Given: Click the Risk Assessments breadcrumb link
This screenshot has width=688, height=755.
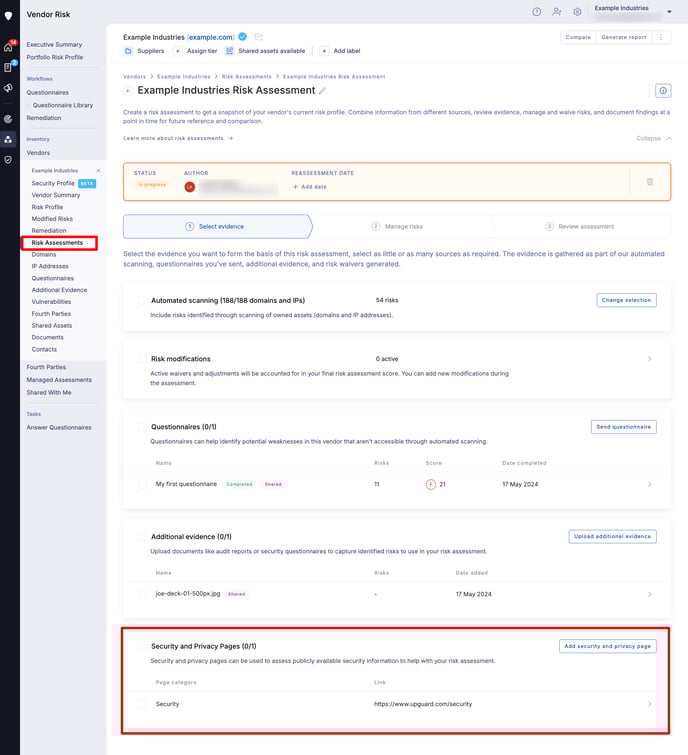Looking at the screenshot, I should point(247,77).
